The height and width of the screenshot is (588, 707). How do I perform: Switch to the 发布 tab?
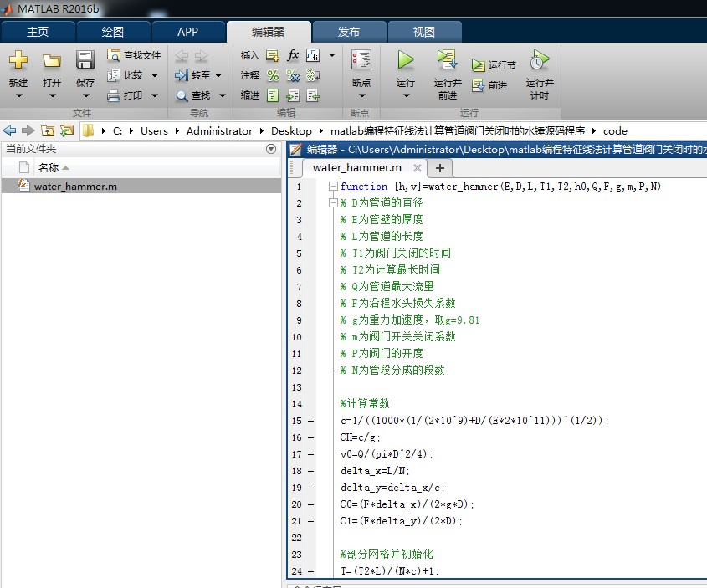349,32
